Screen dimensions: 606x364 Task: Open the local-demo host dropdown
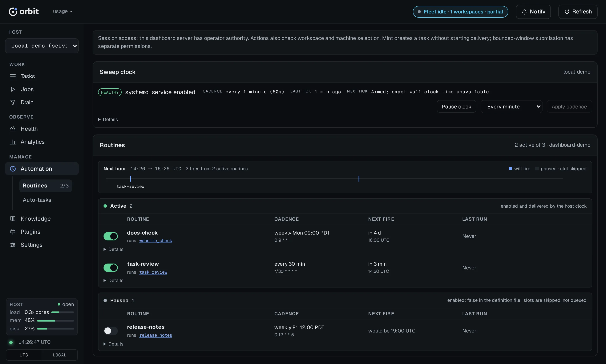[42, 46]
